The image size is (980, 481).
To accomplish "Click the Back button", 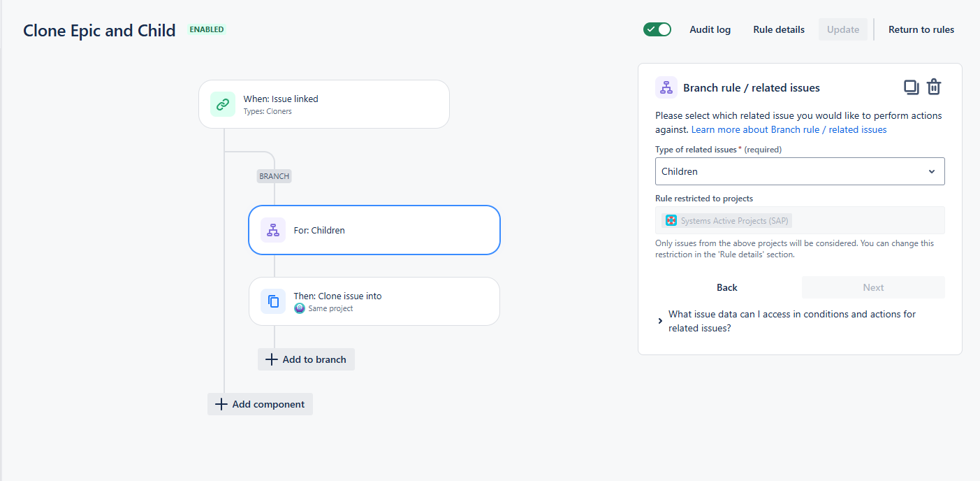I will click(727, 287).
